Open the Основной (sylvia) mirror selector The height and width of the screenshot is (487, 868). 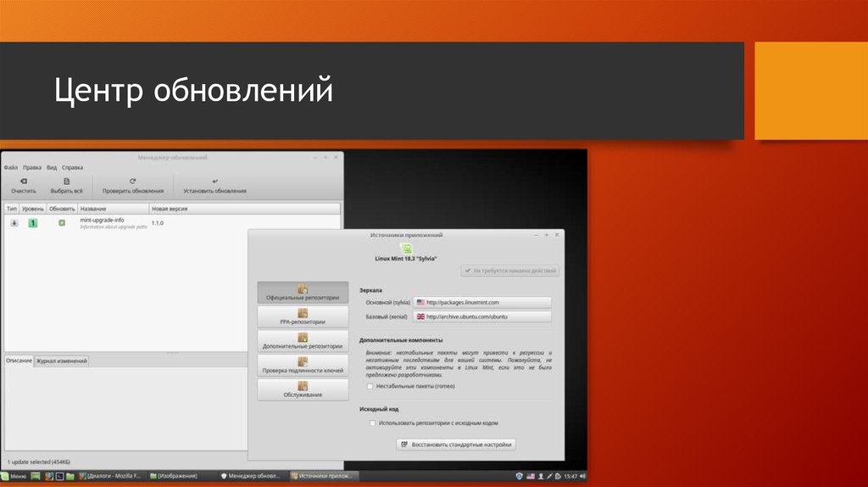click(x=482, y=303)
